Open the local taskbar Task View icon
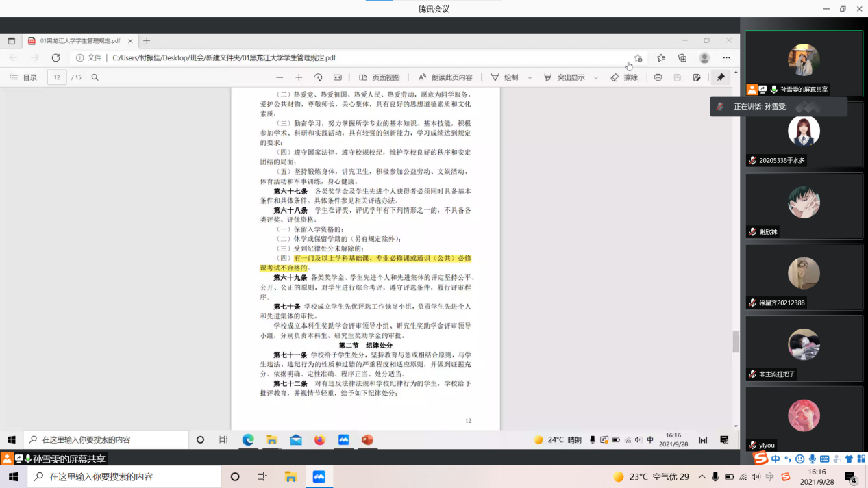Viewport: 868px width, 488px height. [262, 476]
